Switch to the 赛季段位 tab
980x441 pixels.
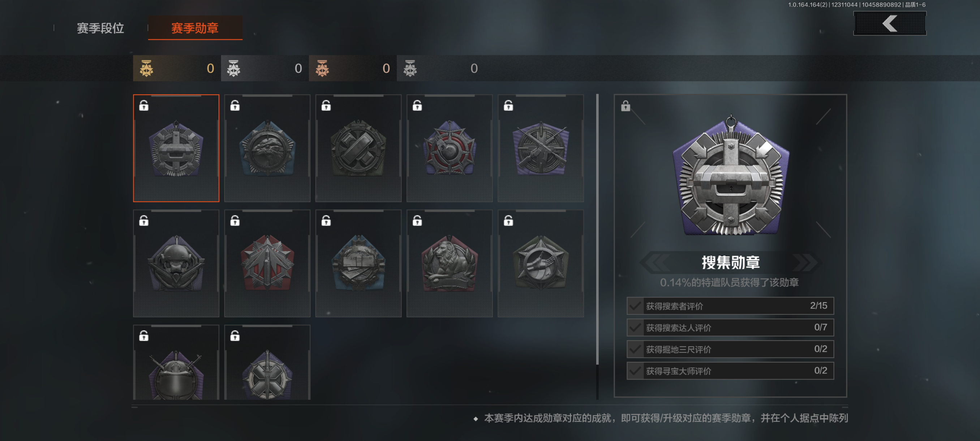point(100,28)
